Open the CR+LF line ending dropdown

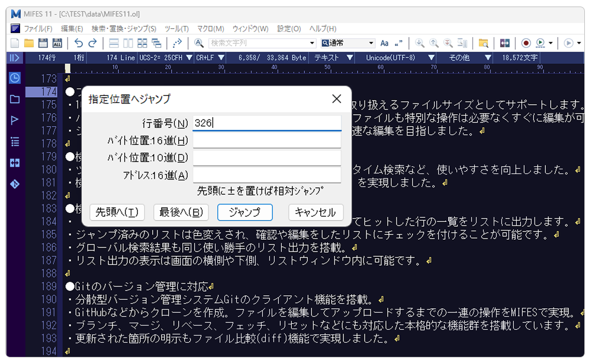pos(220,57)
